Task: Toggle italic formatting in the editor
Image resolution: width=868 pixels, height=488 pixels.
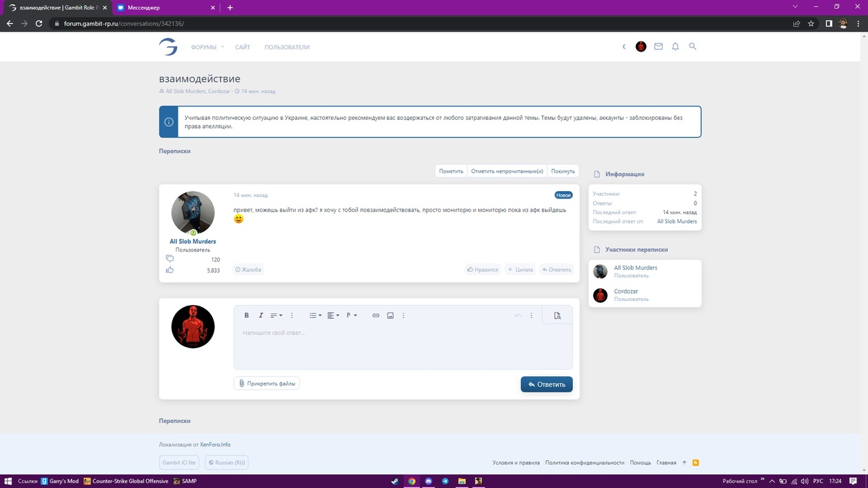Action: point(260,315)
